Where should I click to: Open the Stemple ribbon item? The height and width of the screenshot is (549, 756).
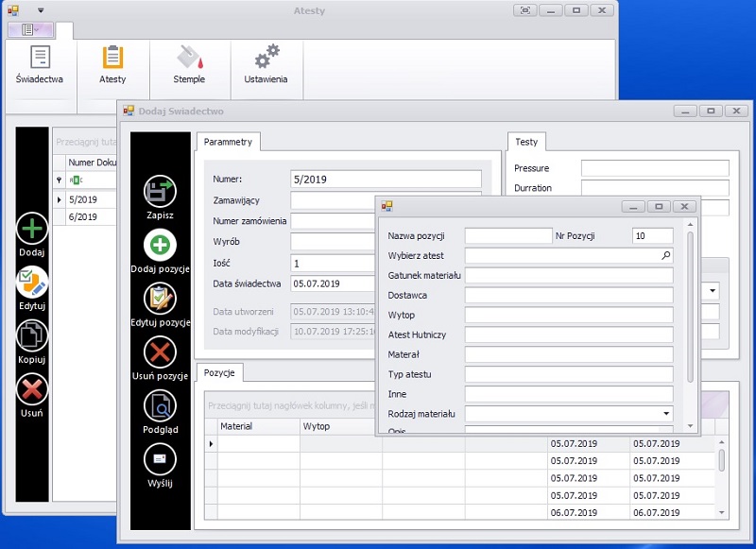189,64
